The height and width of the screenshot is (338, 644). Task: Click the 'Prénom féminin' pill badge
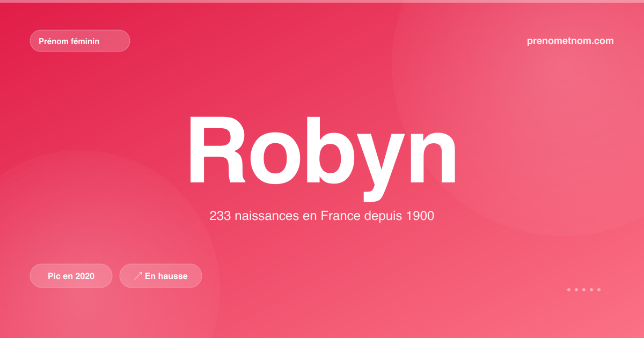[80, 41]
